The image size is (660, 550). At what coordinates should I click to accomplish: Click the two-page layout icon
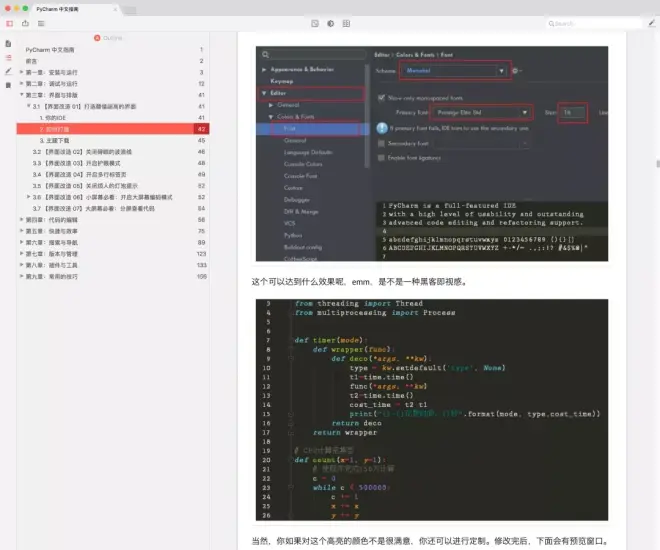pos(346,24)
